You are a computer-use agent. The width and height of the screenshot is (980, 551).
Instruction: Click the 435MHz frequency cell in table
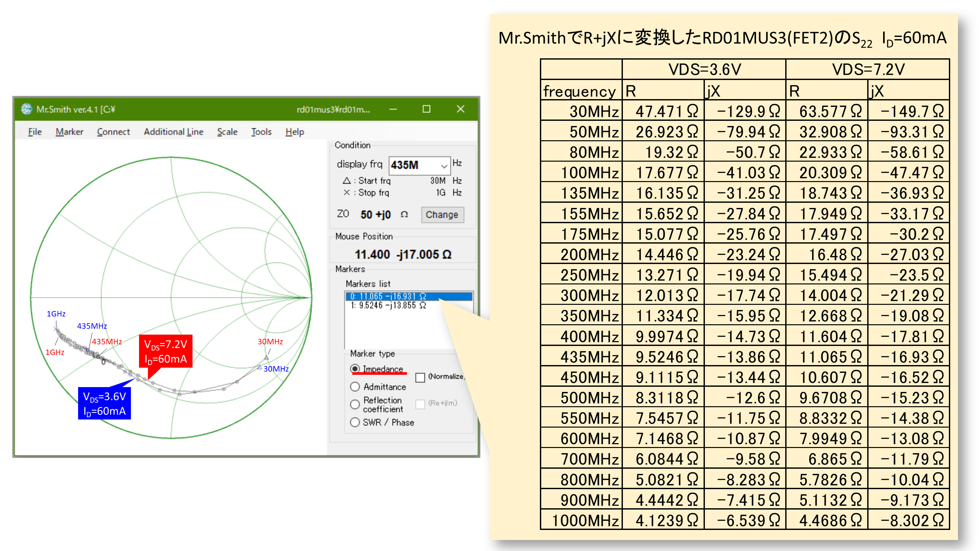click(x=582, y=356)
